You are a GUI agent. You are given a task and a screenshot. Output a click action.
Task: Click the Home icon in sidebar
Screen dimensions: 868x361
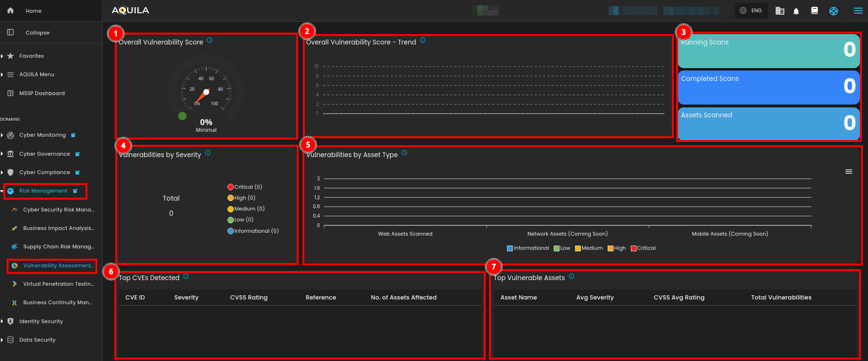click(10, 10)
